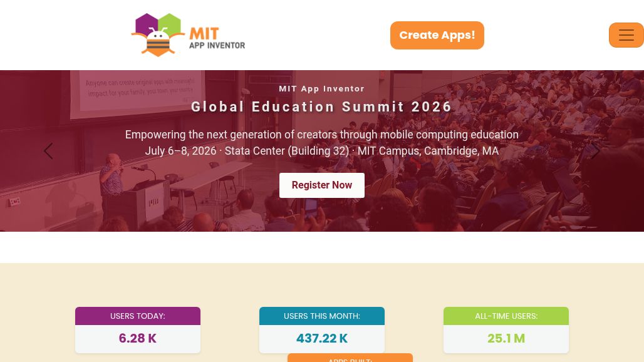Click the Create Apps! button
644x362 pixels.
pyautogui.click(x=437, y=35)
